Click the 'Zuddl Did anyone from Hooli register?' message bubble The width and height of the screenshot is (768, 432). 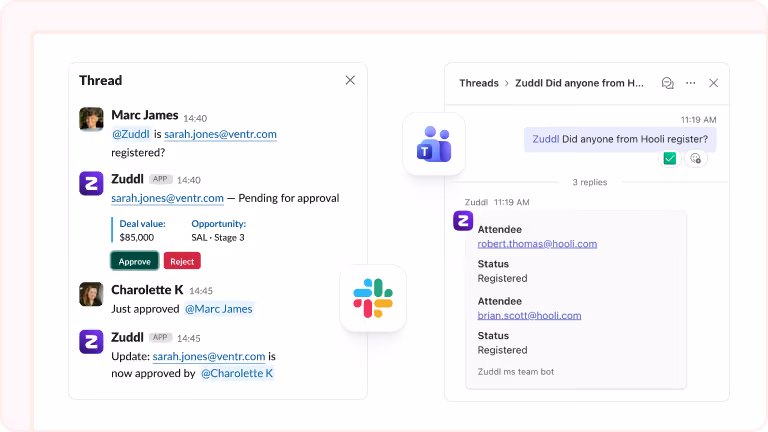[x=620, y=139]
